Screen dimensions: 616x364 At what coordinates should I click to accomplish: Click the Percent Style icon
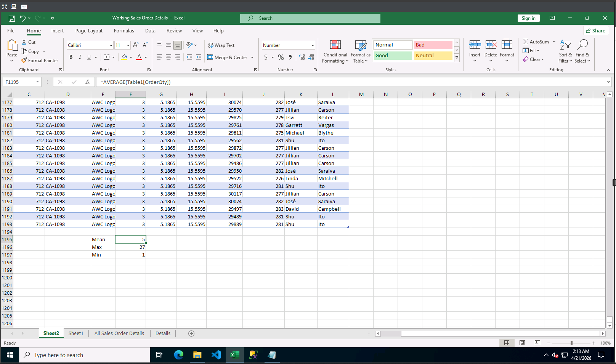tap(281, 57)
